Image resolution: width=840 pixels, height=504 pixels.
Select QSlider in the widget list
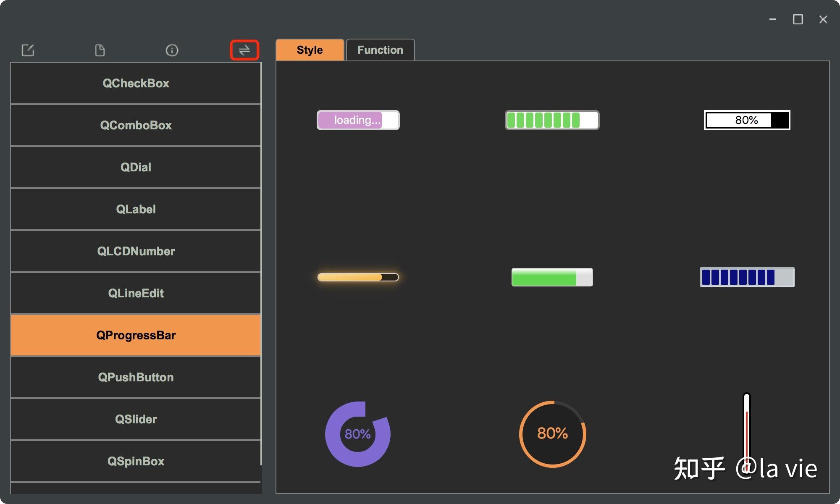135,419
